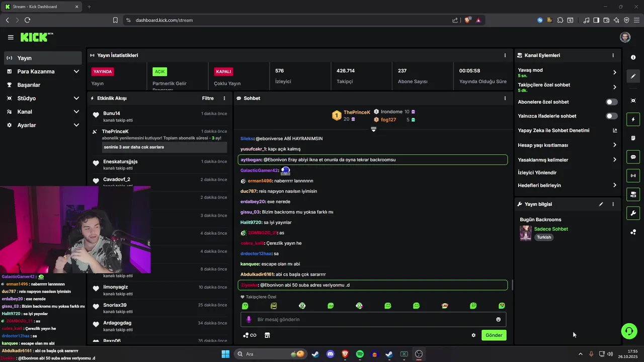Image resolution: width=644 pixels, height=362 pixels.
Task: Open the browser extensions puzzle icon
Action: click(x=560, y=20)
